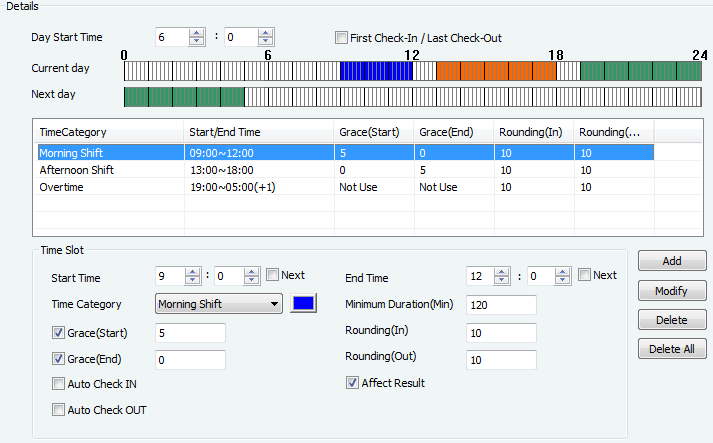Increase Day Start Time hour with up arrow
Viewport: 713px width, 443px height.
197,33
